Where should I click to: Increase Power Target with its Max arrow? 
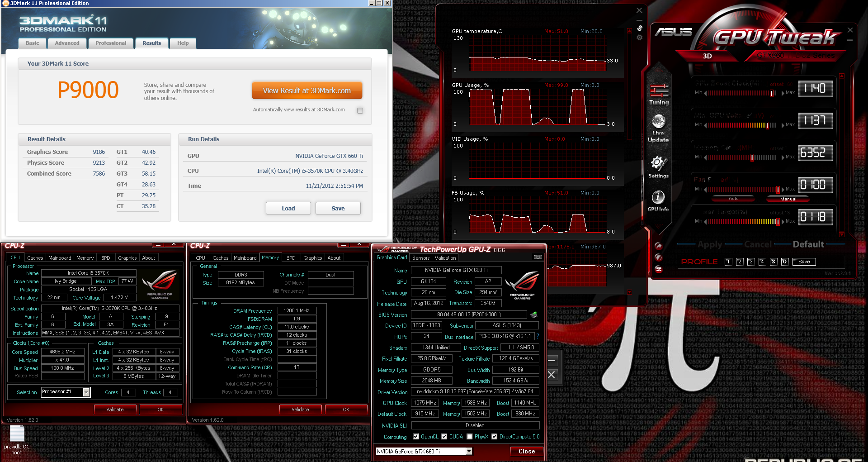tap(783, 222)
